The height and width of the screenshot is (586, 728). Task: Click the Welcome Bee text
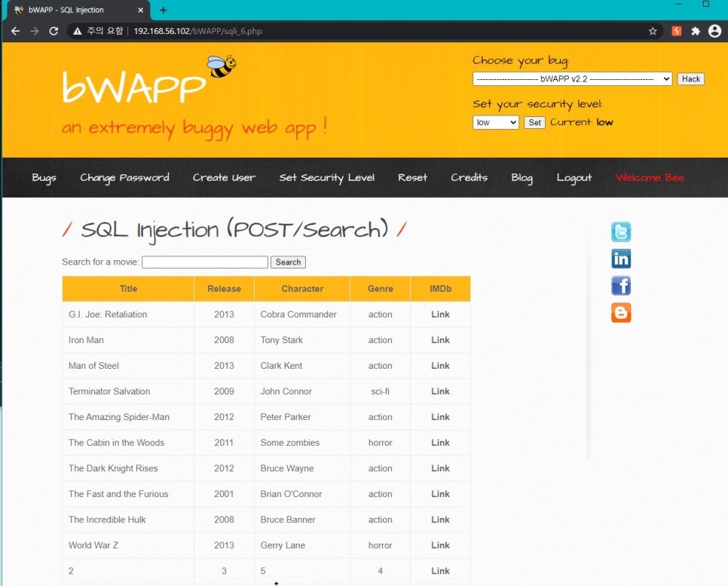(650, 177)
